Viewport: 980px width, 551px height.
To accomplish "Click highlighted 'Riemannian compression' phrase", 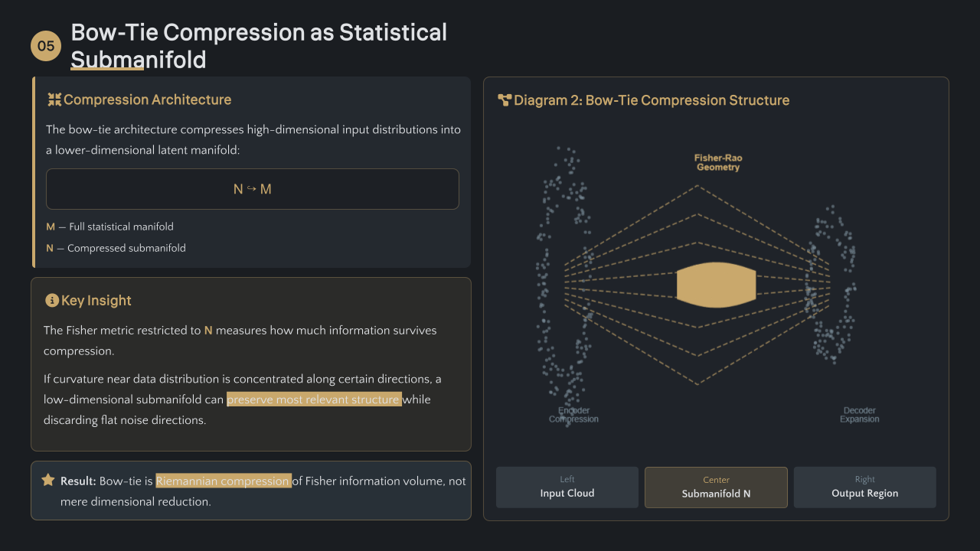I will click(x=224, y=481).
